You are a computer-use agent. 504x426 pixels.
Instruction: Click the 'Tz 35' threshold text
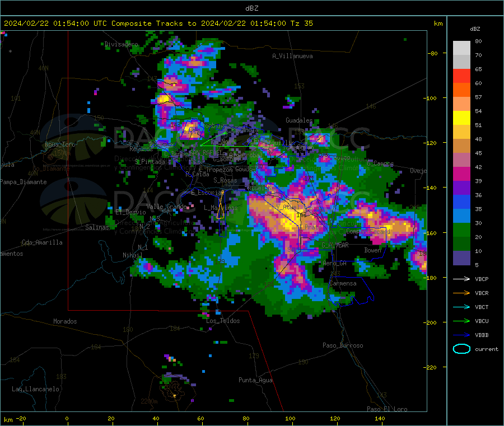tap(301, 24)
